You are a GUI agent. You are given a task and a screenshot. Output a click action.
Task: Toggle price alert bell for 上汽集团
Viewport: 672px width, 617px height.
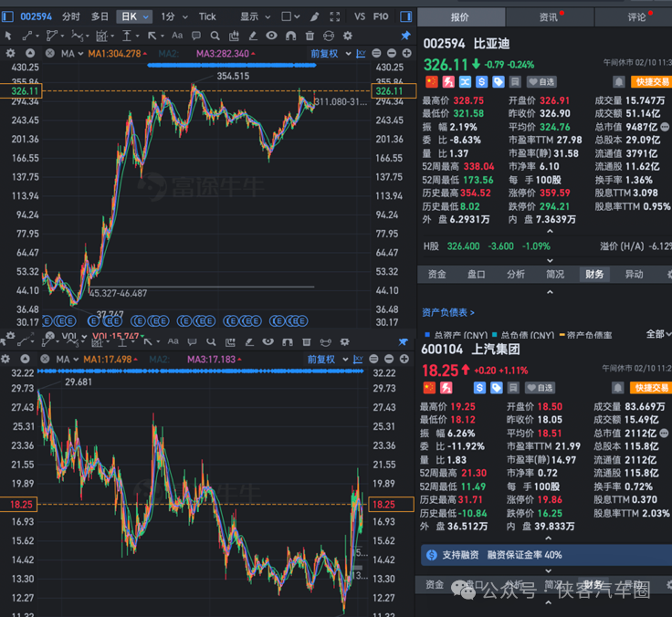tap(617, 388)
